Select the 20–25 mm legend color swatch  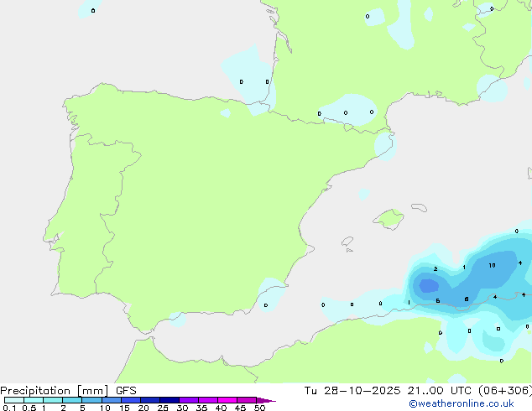(x=150, y=400)
